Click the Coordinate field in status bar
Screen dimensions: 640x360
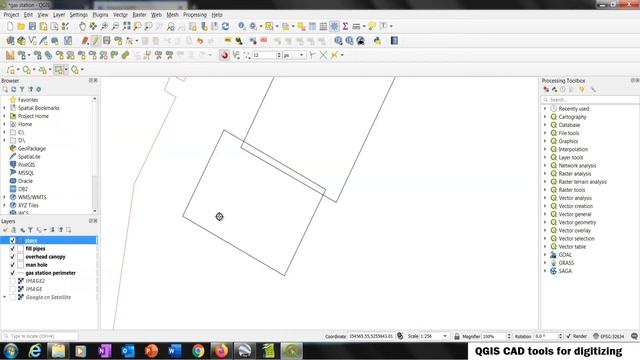[x=371, y=336]
